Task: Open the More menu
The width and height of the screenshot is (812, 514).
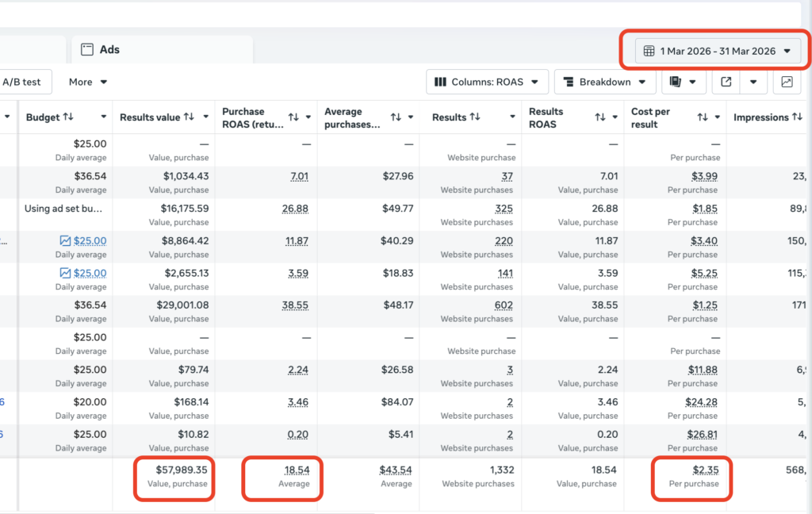Action: (87, 82)
